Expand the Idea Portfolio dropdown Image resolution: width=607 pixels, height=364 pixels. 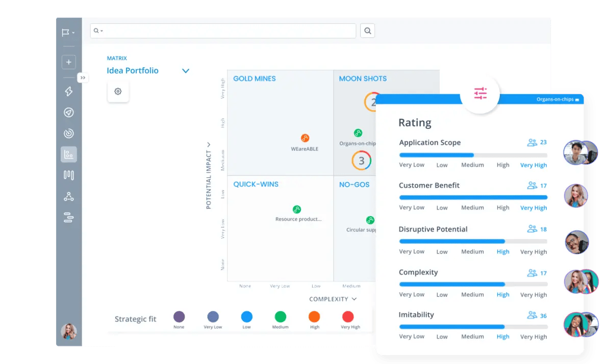[186, 71]
